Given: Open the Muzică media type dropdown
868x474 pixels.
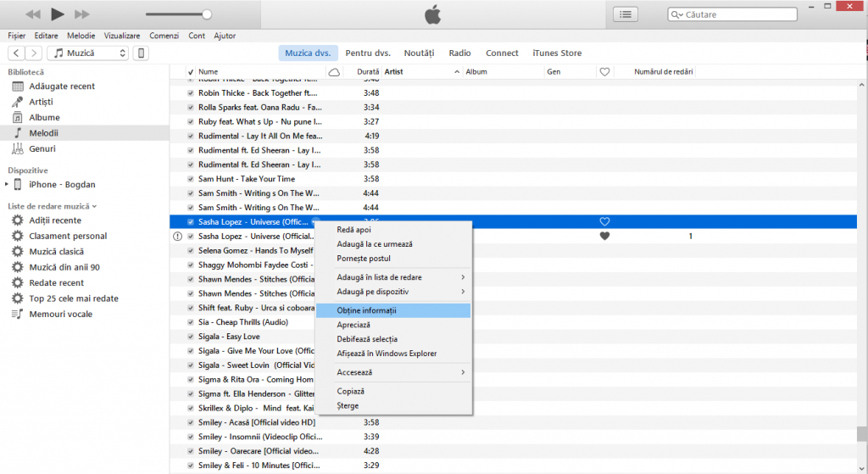Looking at the screenshot, I should 88,53.
